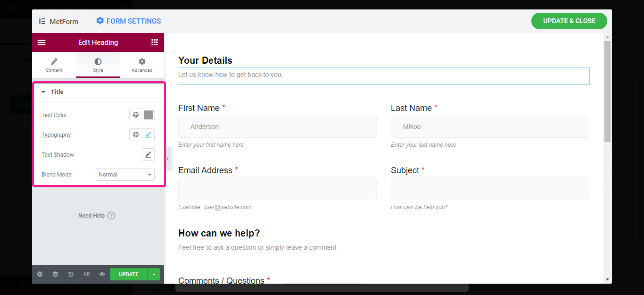644x295 pixels.
Task: Pick the Text Color swatch
Action: tap(148, 115)
